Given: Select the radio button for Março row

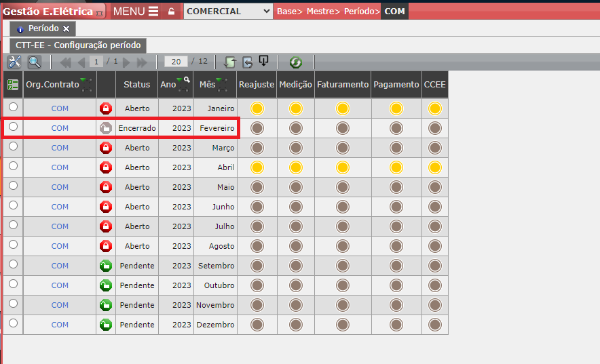Looking at the screenshot, I should coord(13,146).
